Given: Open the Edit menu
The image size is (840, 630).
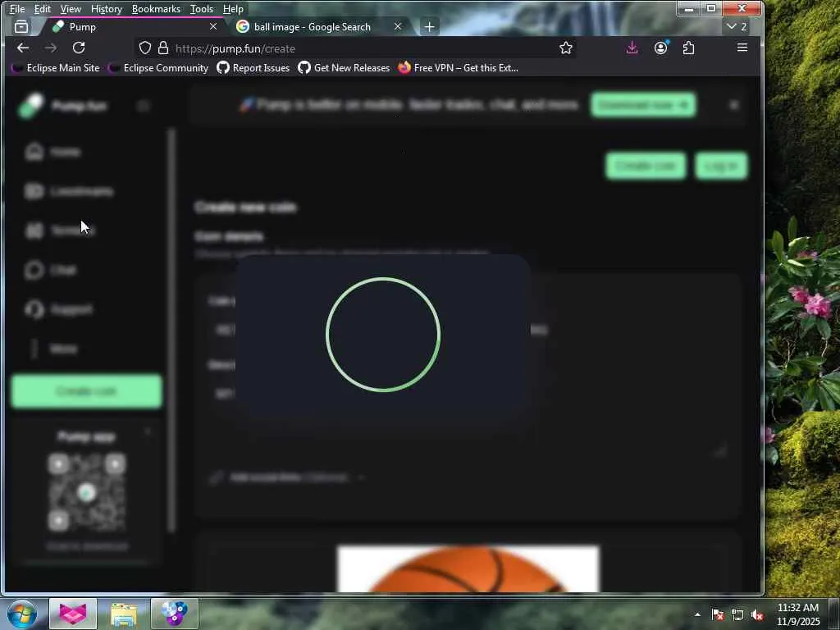Looking at the screenshot, I should [43, 8].
